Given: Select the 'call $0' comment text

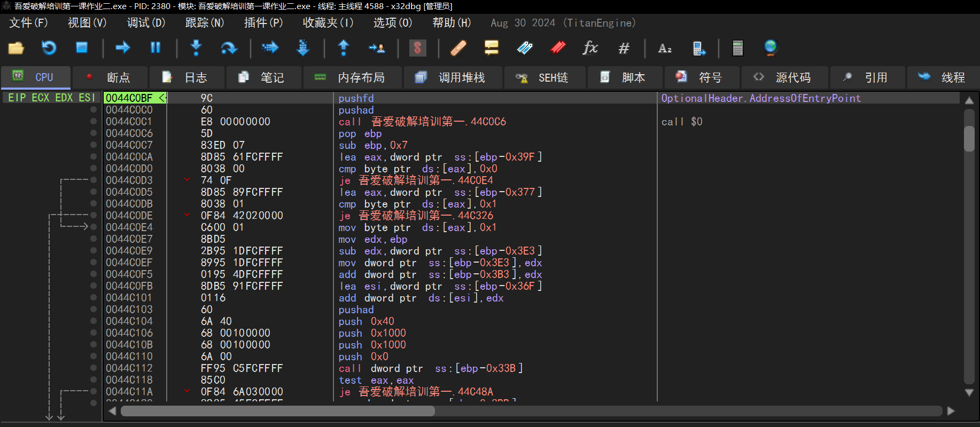Looking at the screenshot, I should pos(682,122).
